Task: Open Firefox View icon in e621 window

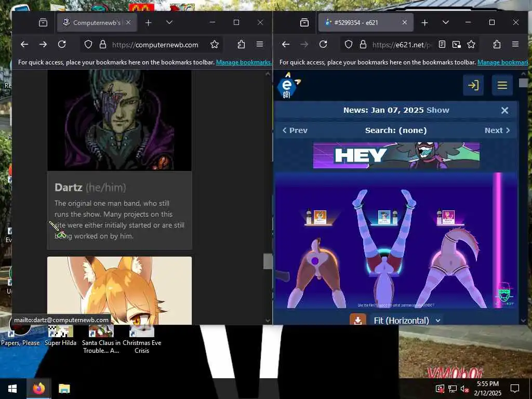Action: 304,23
